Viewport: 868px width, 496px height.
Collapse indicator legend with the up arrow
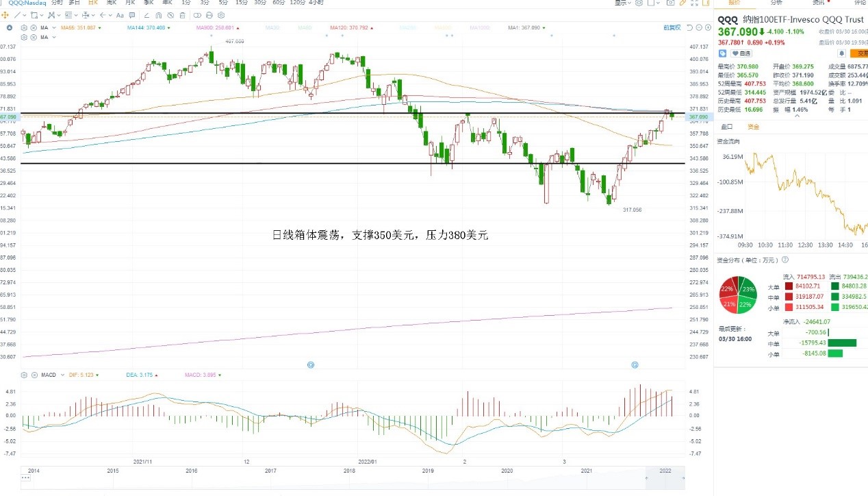[x=10, y=27]
